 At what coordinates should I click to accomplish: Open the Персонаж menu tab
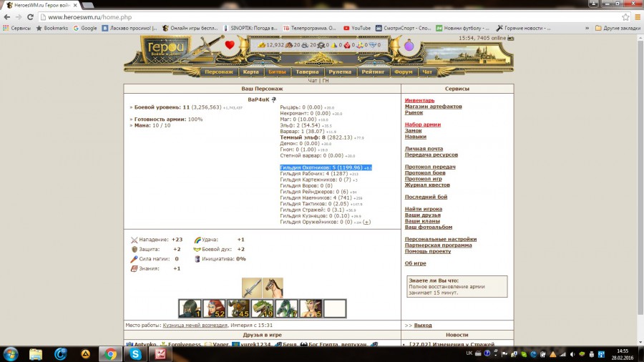coord(218,72)
